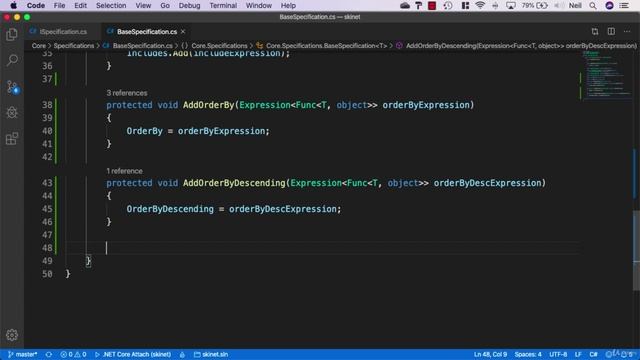Open the Help menu
This screenshot has height=360, width=640.
(288, 5)
